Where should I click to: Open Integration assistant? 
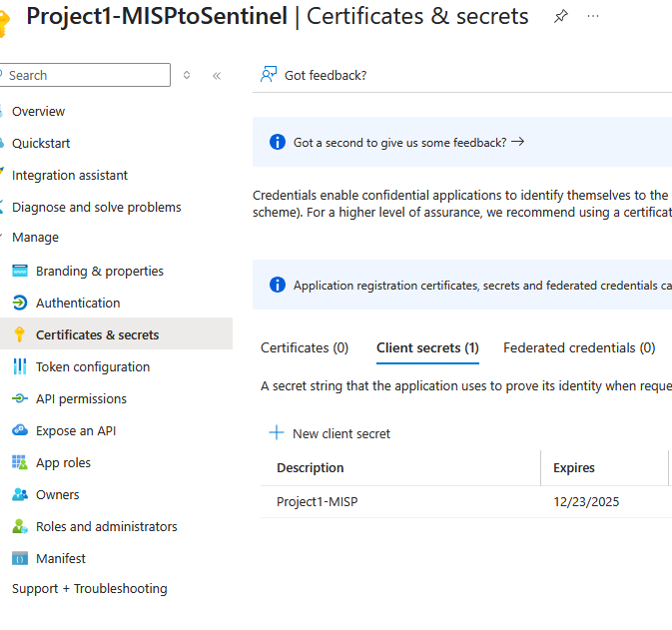(70, 176)
